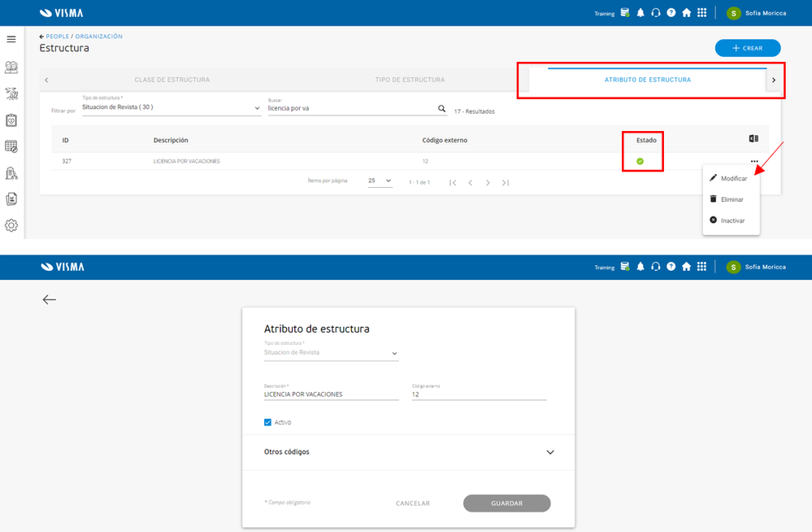
Task: Open help icon in Atributo form page header
Action: click(x=671, y=267)
